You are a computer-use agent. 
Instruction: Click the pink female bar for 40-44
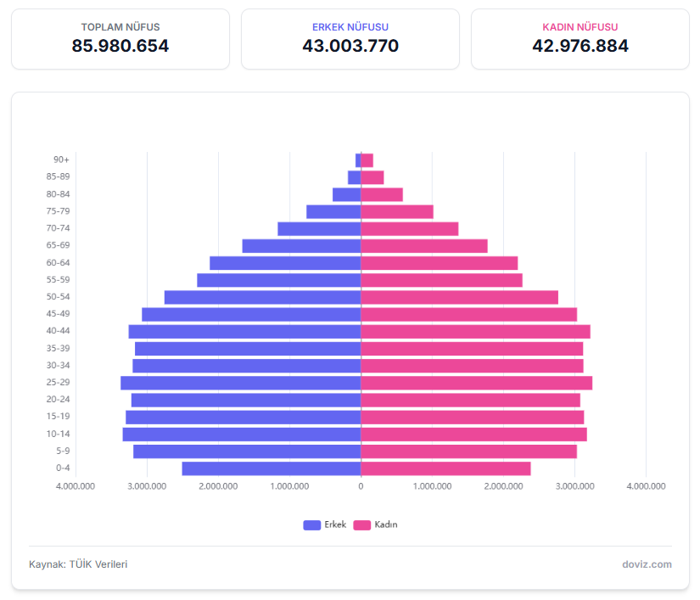tap(475, 331)
